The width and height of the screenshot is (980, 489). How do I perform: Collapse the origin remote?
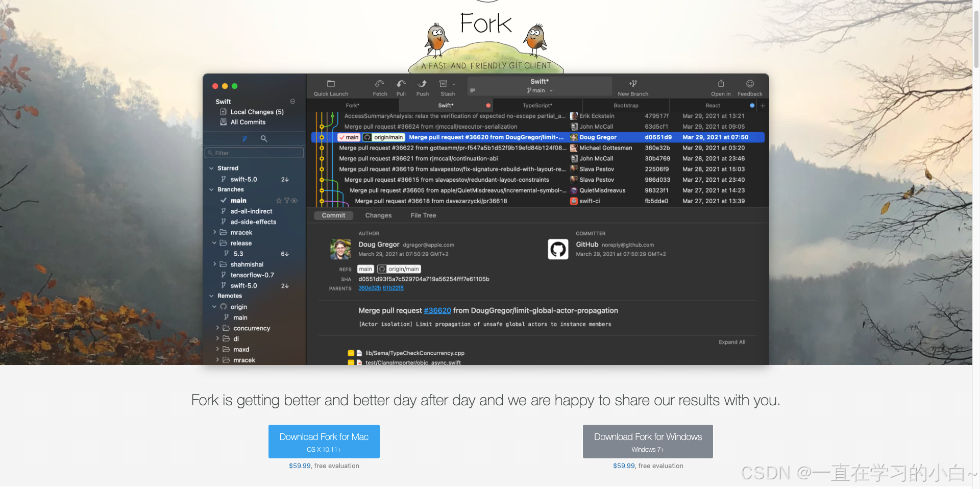(215, 307)
